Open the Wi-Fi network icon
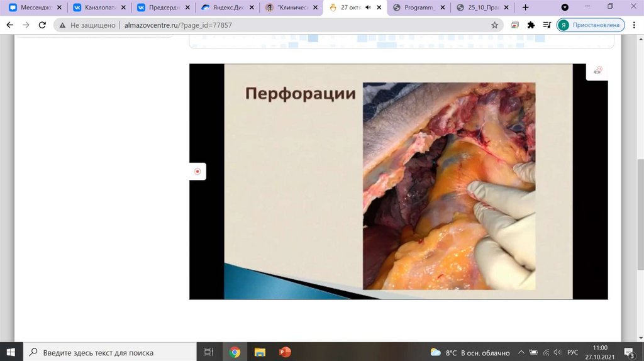644x361 pixels. [x=546, y=352]
